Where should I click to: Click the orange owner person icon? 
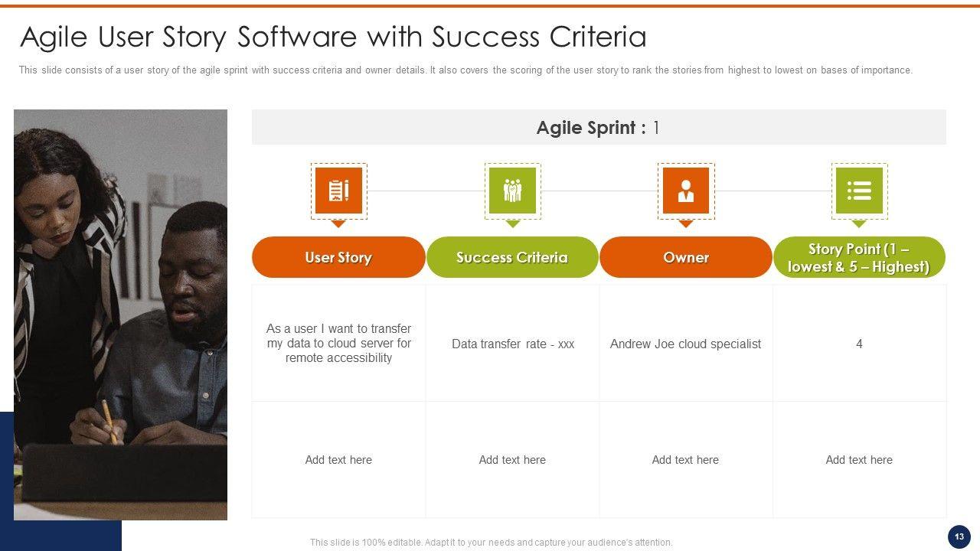pyautogui.click(x=686, y=191)
